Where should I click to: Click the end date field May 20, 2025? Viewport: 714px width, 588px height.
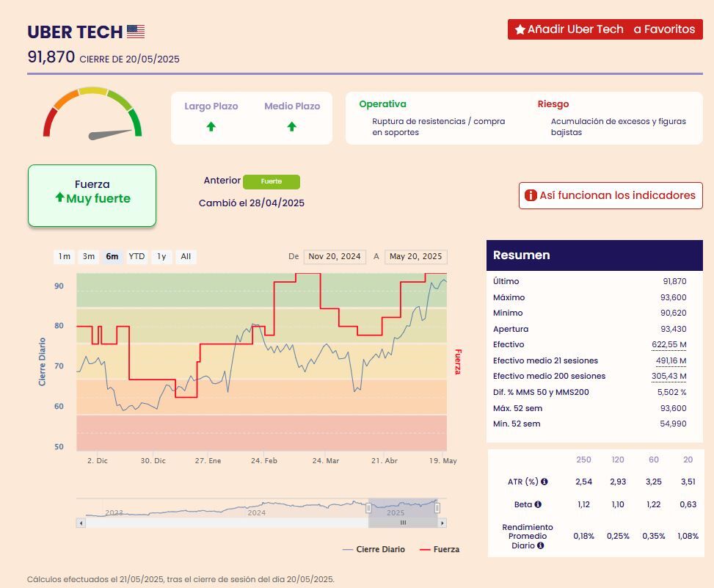click(416, 256)
